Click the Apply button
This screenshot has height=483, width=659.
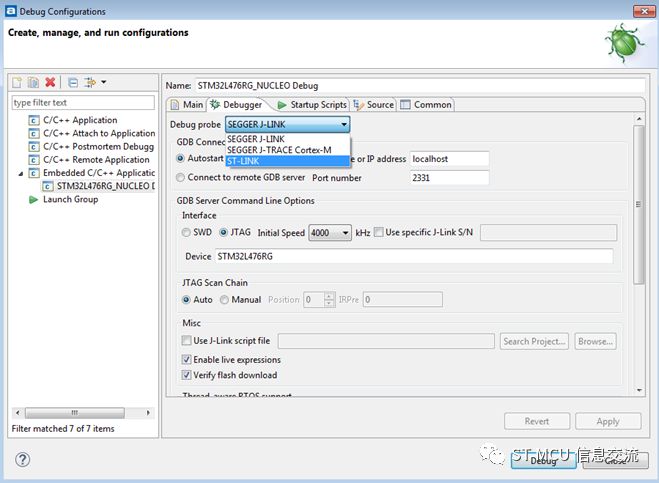click(x=608, y=421)
